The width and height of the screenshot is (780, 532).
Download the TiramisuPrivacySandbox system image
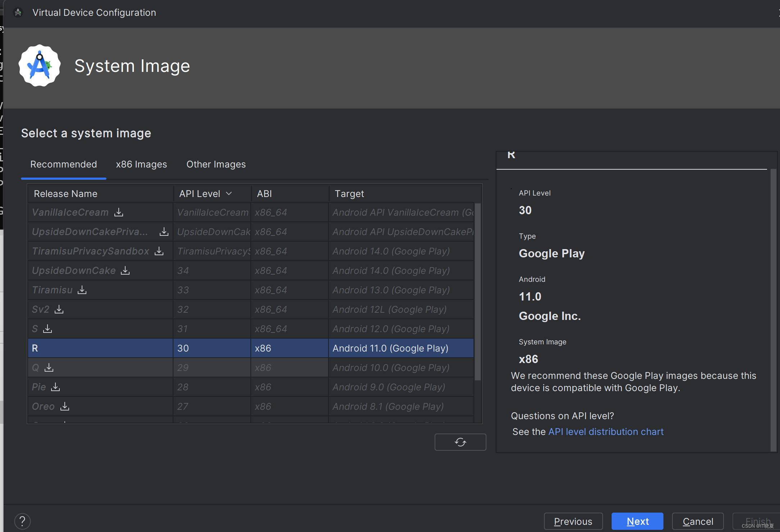159,251
